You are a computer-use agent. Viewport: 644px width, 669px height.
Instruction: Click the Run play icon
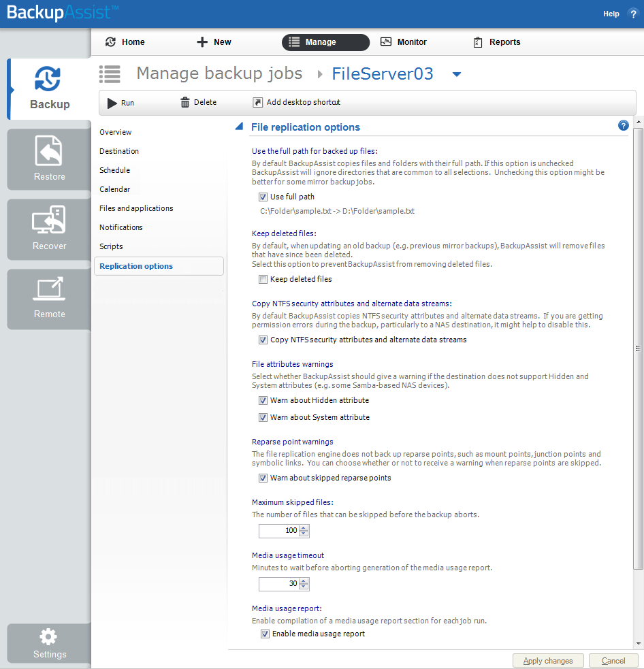[x=112, y=103]
